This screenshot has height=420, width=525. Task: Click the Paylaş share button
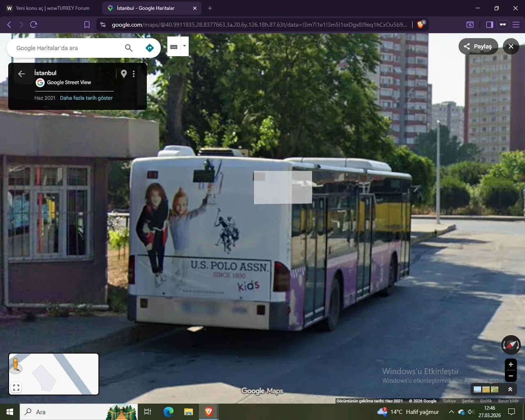point(478,46)
